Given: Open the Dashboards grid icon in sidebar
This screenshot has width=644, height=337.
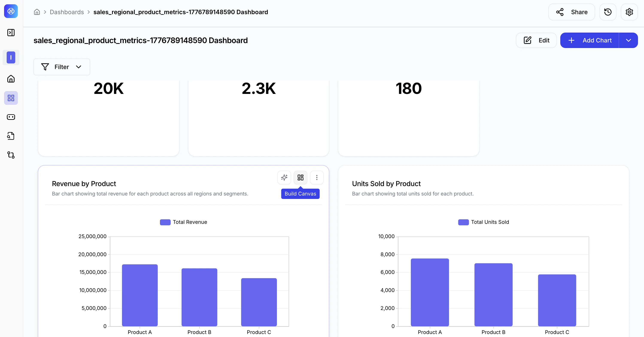Looking at the screenshot, I should [11, 98].
